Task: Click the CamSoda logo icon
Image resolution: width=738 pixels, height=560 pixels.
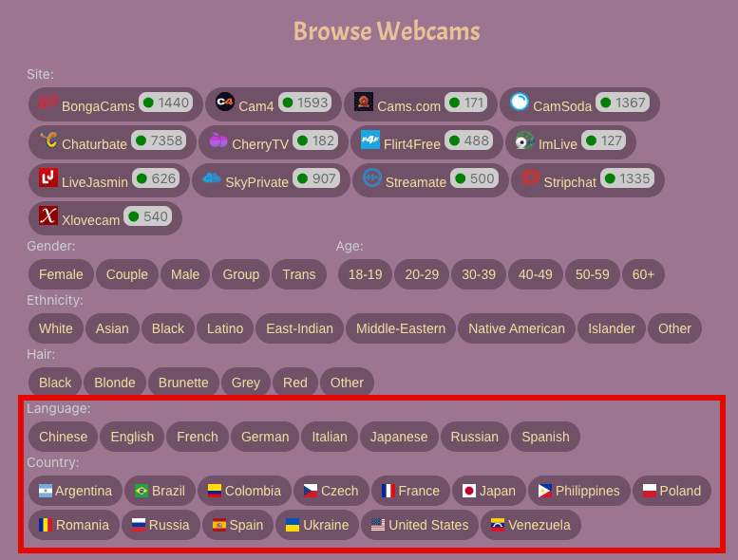Action: (x=520, y=102)
